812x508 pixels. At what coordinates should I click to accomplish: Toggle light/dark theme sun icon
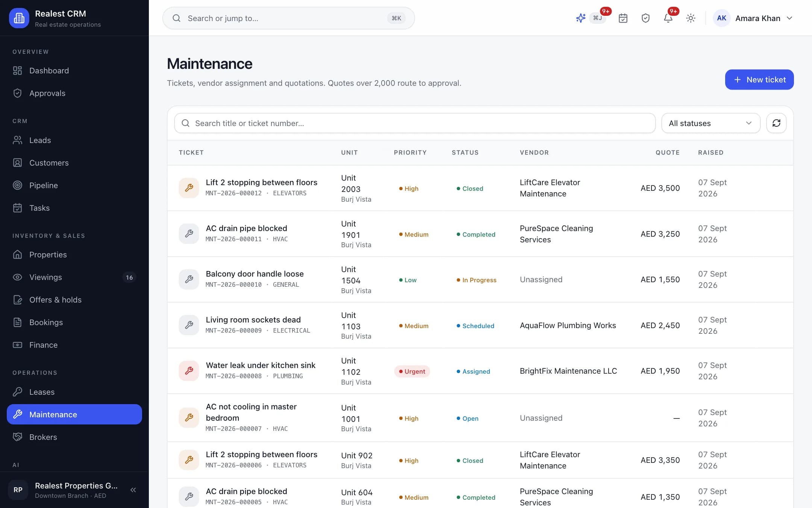(x=691, y=18)
